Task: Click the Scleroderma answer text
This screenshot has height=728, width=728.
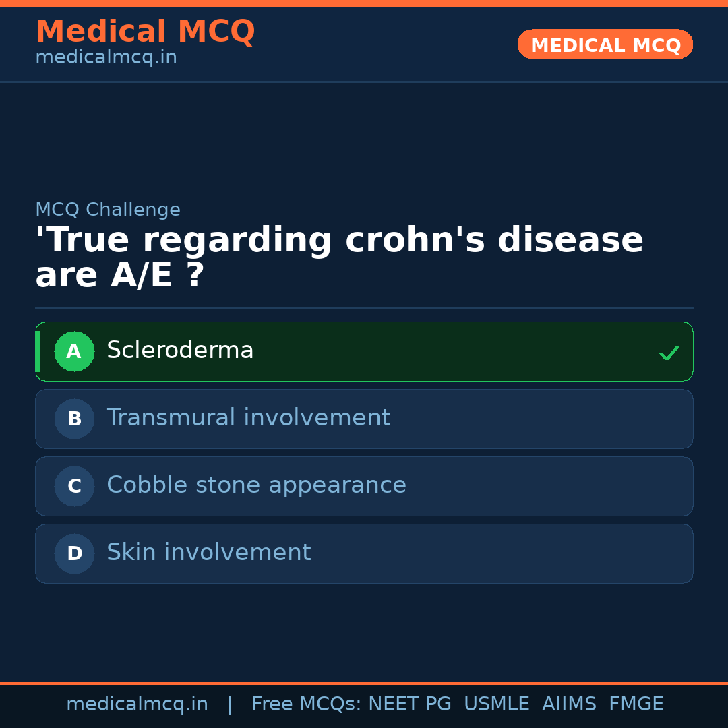Action: click(x=180, y=351)
